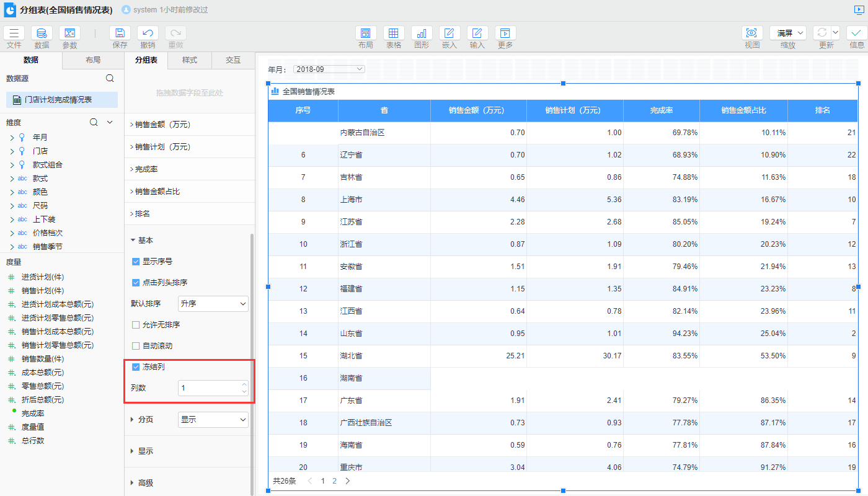Click the 列数 number input field
868x496 pixels.
tap(209, 388)
